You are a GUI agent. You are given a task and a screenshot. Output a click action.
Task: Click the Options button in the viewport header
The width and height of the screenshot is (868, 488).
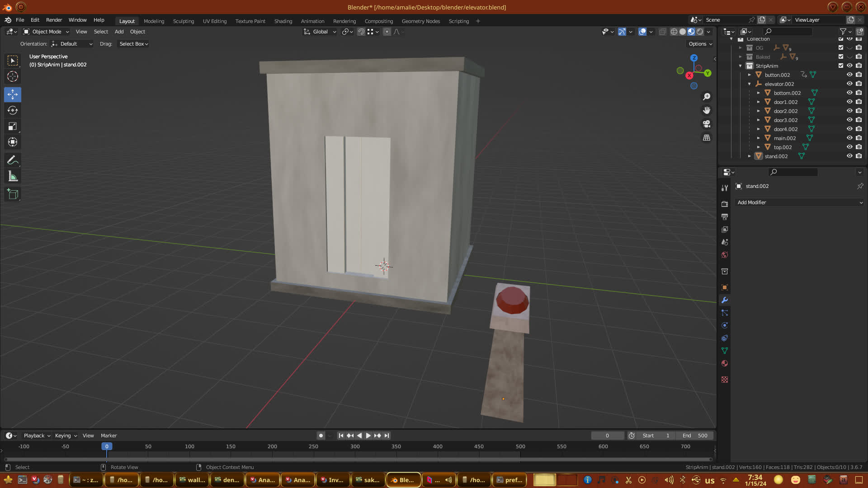700,44
